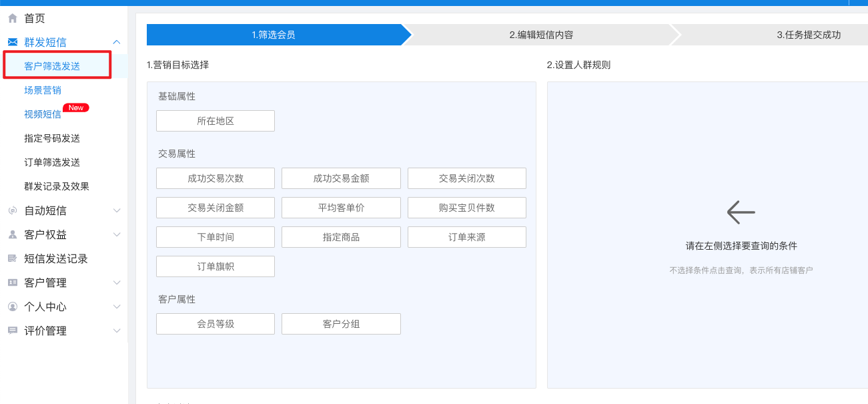Go to 订单筛选发送
Screen dimensions: 868x404
click(52, 162)
